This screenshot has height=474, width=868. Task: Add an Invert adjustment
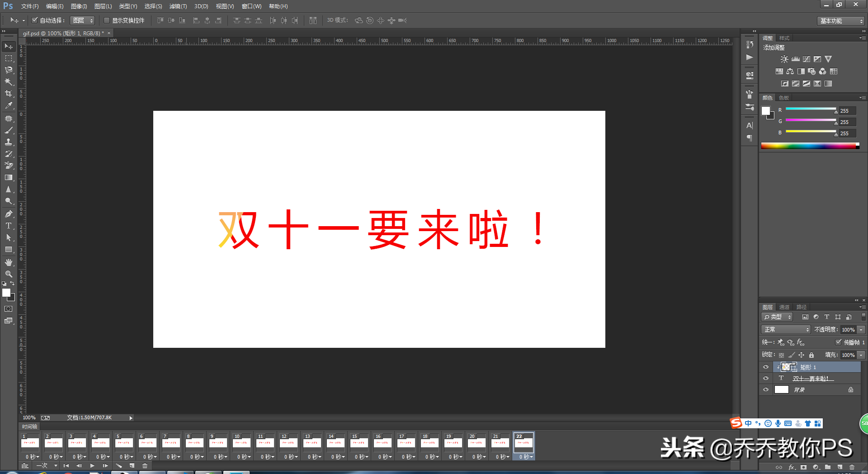784,84
